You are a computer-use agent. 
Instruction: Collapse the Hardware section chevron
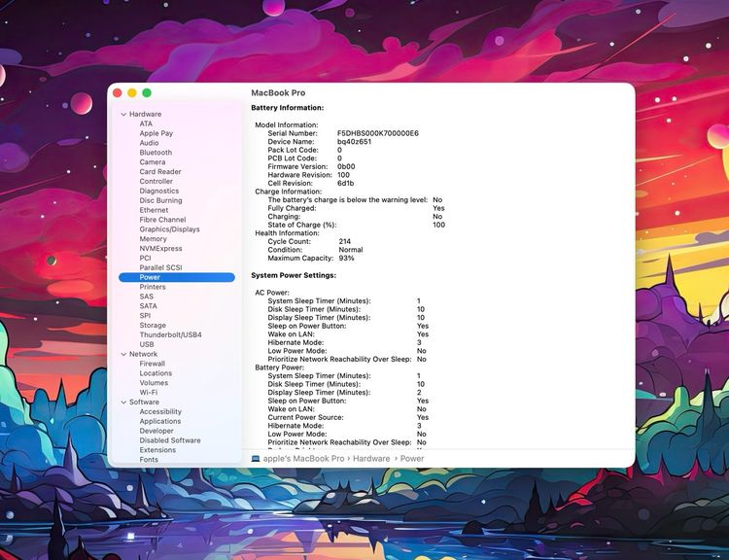(x=123, y=115)
